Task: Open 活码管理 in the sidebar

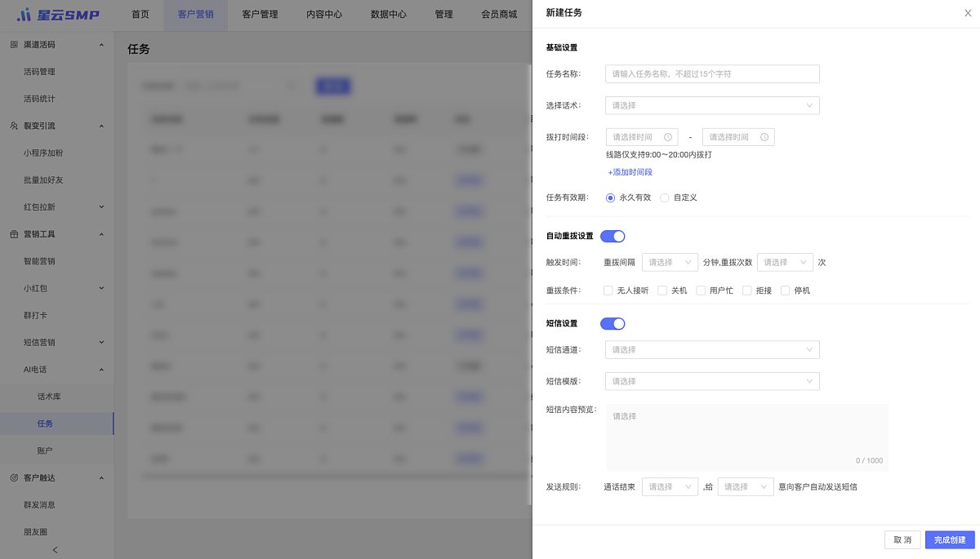Action: [39, 72]
